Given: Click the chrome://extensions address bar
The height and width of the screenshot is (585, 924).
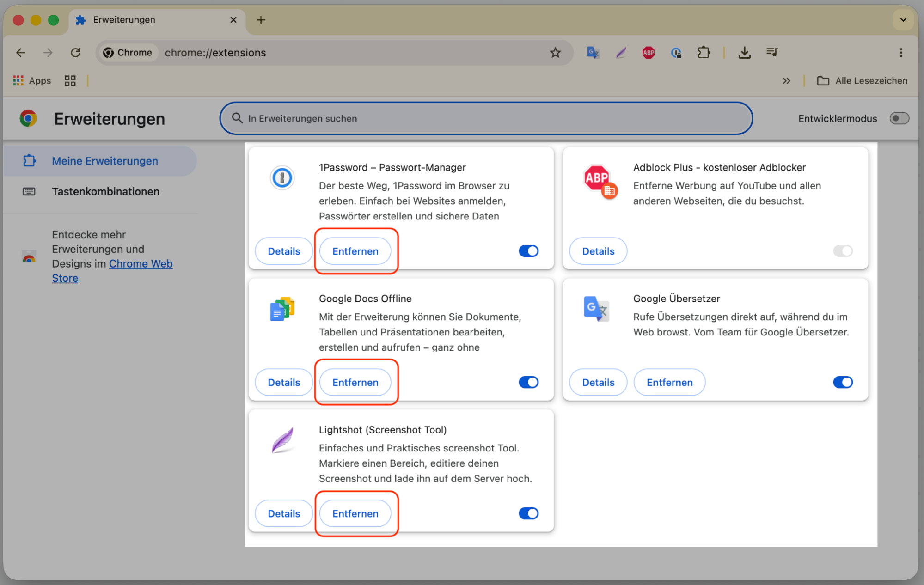Looking at the screenshot, I should [x=335, y=53].
